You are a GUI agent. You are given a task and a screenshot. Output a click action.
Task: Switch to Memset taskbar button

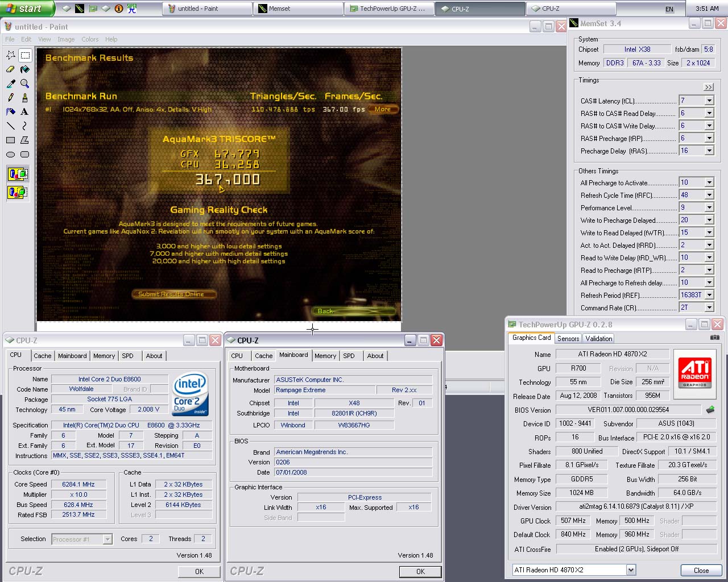pos(299,9)
